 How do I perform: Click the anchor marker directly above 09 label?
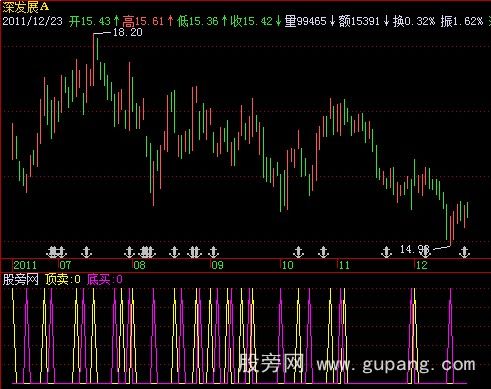(x=213, y=252)
